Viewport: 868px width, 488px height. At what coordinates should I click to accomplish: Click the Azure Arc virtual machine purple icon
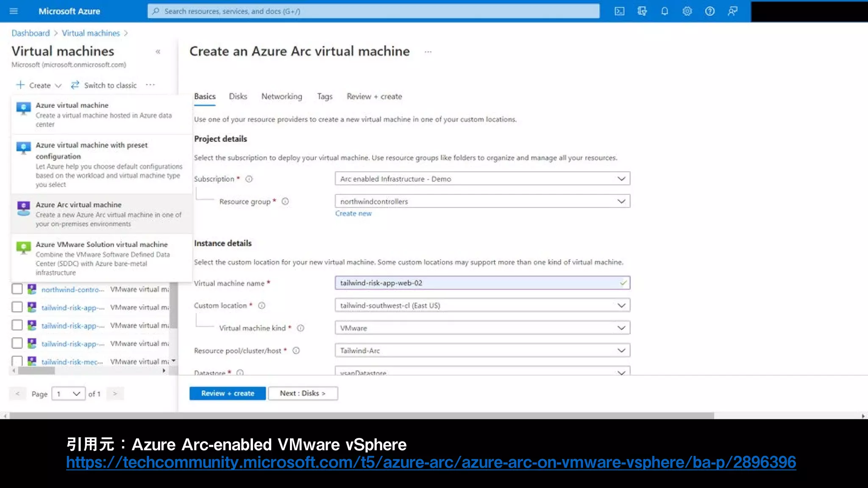coord(24,208)
